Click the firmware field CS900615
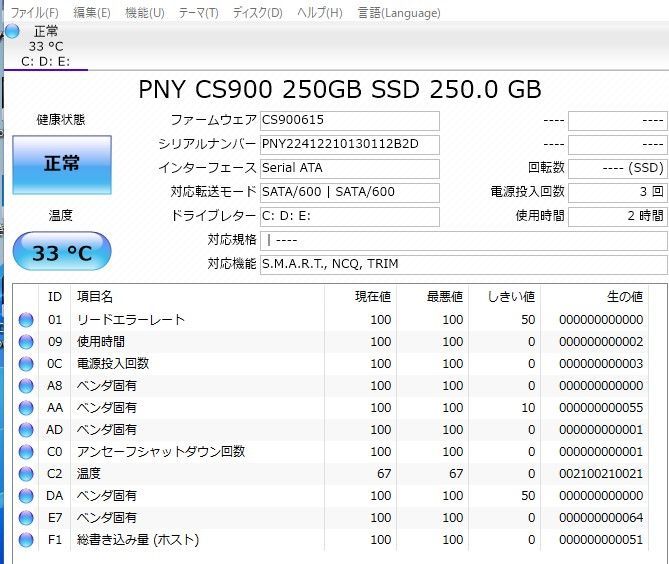The height and width of the screenshot is (564, 669). click(350, 121)
